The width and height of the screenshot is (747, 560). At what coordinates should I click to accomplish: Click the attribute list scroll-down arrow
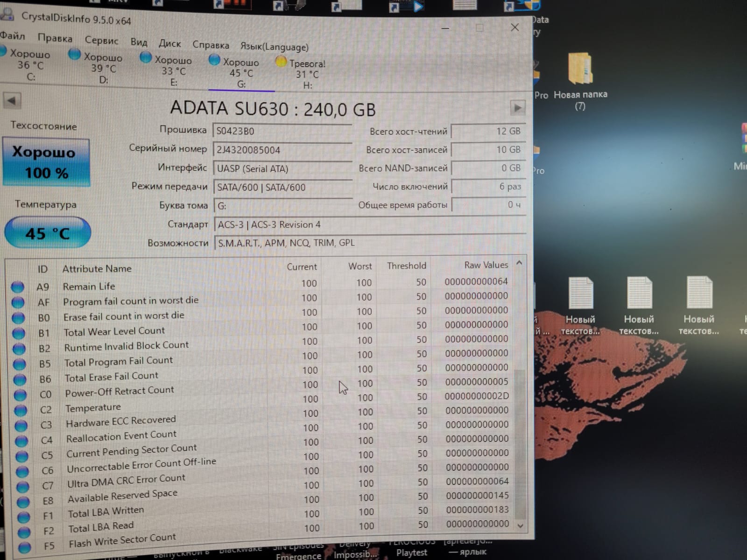click(x=520, y=526)
